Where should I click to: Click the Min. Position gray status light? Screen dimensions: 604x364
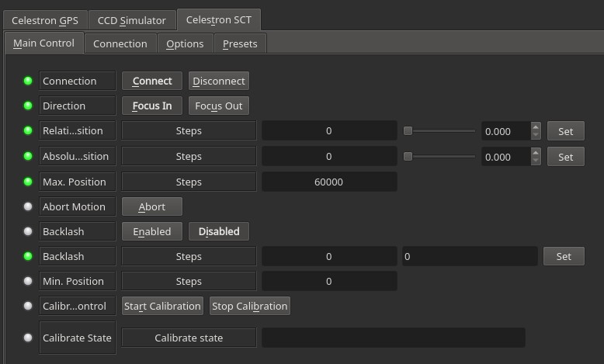[28, 281]
